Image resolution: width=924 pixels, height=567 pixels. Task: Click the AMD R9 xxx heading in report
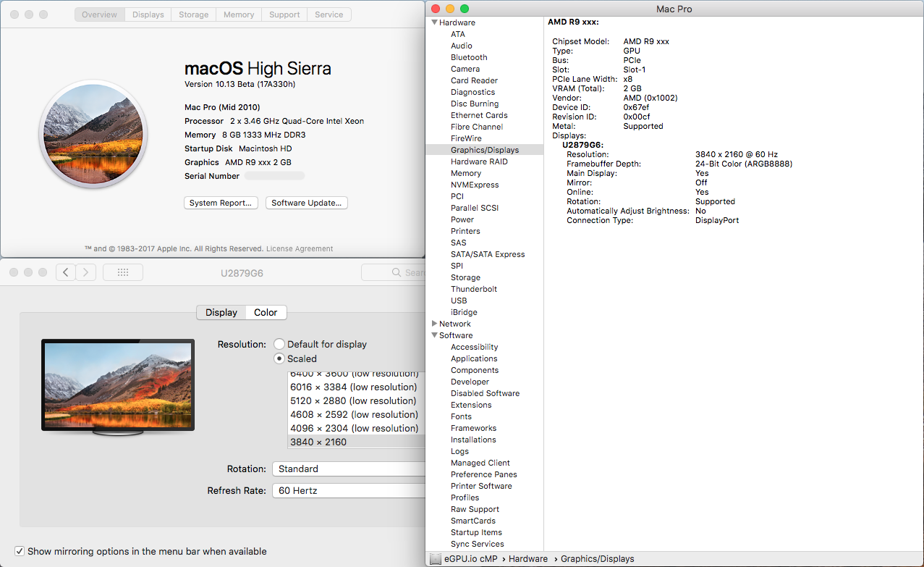point(573,22)
